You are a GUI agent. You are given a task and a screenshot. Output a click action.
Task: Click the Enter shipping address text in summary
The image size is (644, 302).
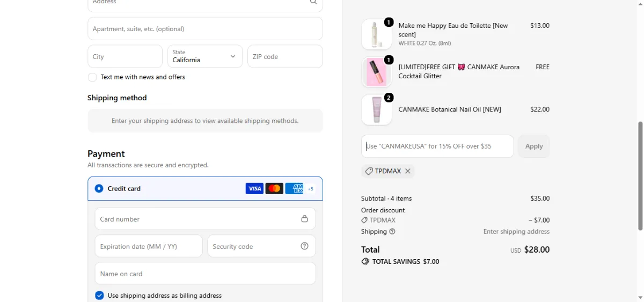[x=516, y=232]
